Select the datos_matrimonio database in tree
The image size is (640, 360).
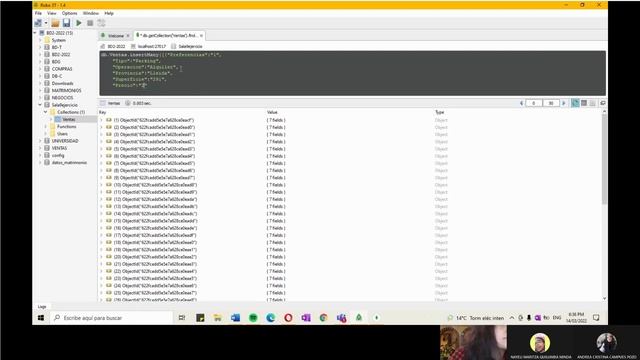[x=69, y=162]
